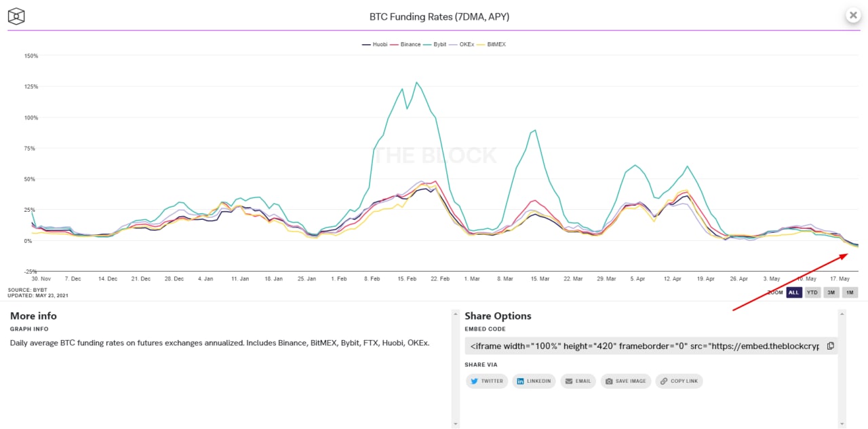Select 3M zoom range
The width and height of the screenshot is (868, 429).
point(831,293)
